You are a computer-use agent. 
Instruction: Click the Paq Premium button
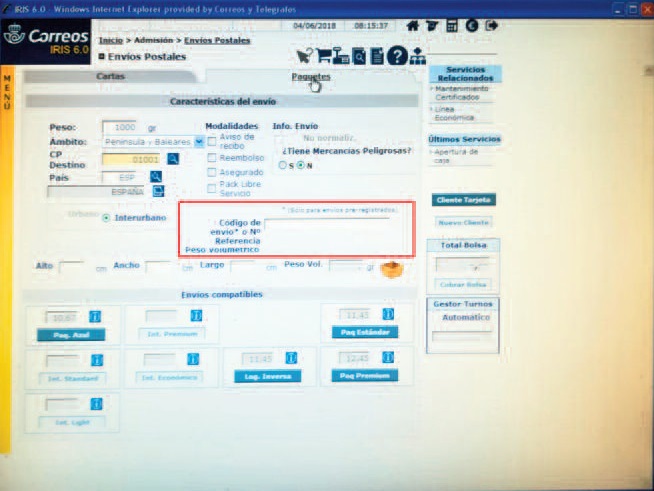pos(364,376)
